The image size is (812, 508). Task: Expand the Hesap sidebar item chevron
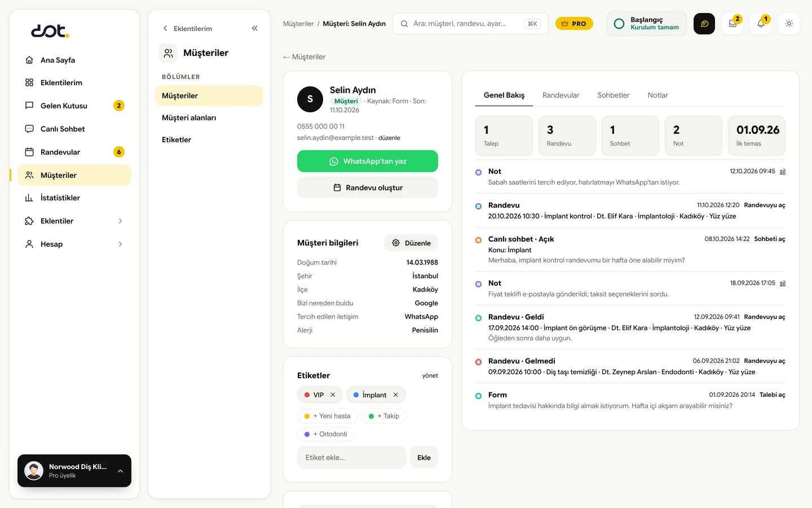click(120, 244)
